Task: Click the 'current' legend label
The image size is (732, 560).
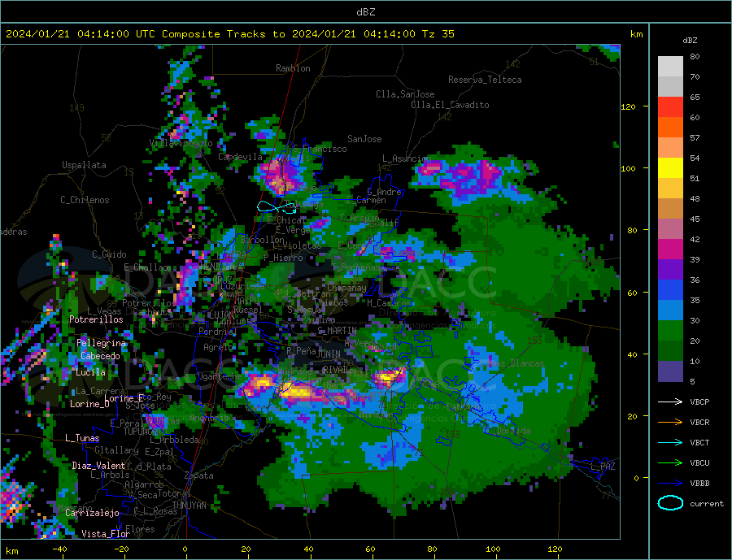Action: pyautogui.click(x=706, y=504)
